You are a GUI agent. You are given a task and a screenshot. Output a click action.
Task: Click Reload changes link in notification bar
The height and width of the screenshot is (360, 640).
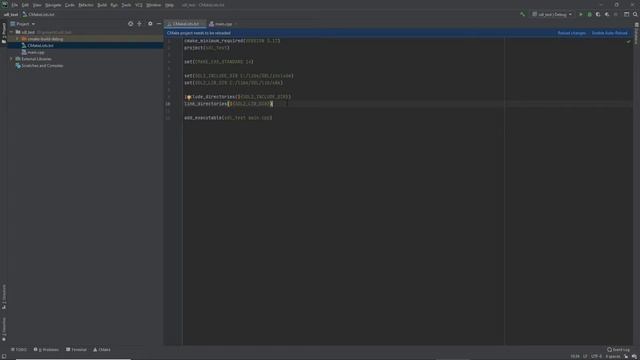[x=571, y=33]
